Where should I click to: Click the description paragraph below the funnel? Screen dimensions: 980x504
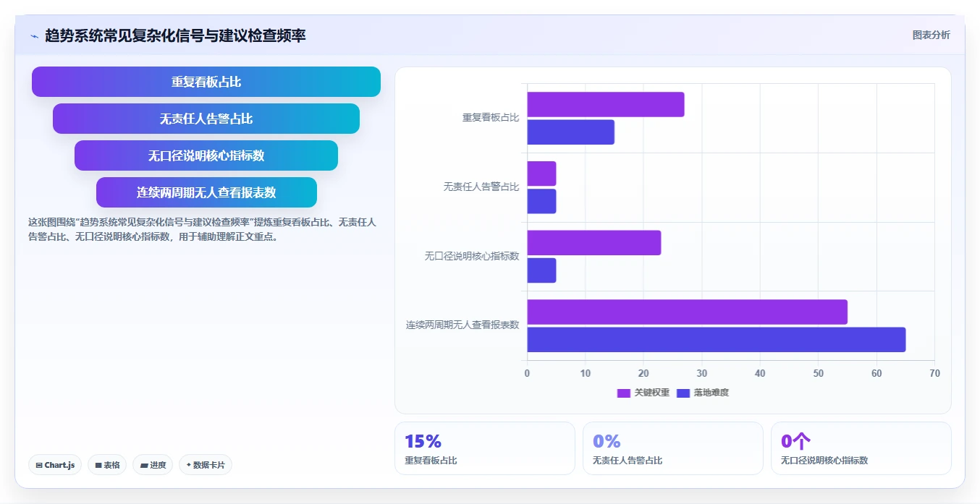tap(203, 229)
